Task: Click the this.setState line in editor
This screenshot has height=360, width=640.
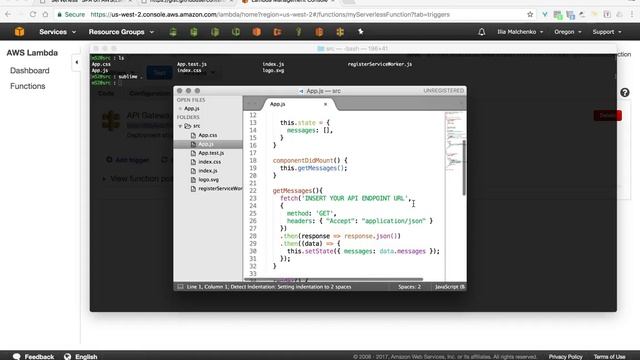Action: tap(363, 251)
